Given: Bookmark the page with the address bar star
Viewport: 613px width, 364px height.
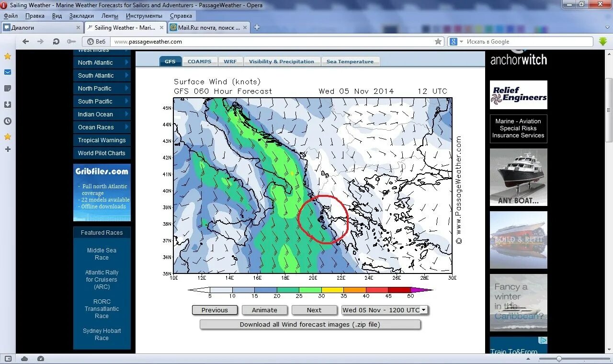Looking at the screenshot, I should tap(439, 41).
